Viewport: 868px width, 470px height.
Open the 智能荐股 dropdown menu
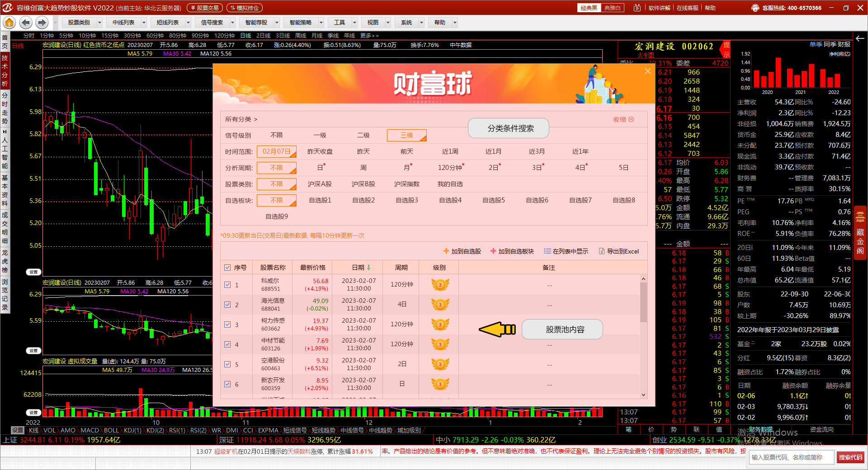pyautogui.click(x=260, y=22)
